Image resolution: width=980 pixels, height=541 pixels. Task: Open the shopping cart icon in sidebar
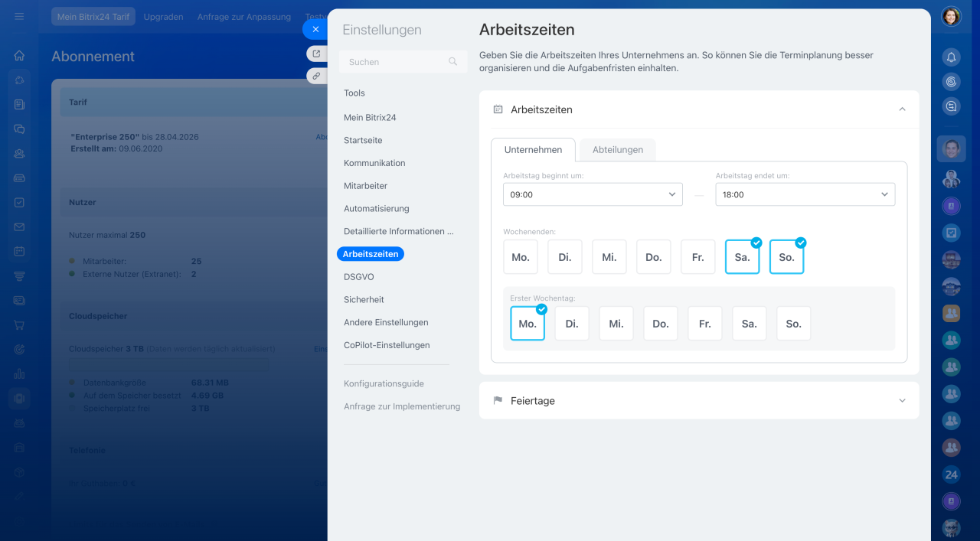[x=19, y=324]
